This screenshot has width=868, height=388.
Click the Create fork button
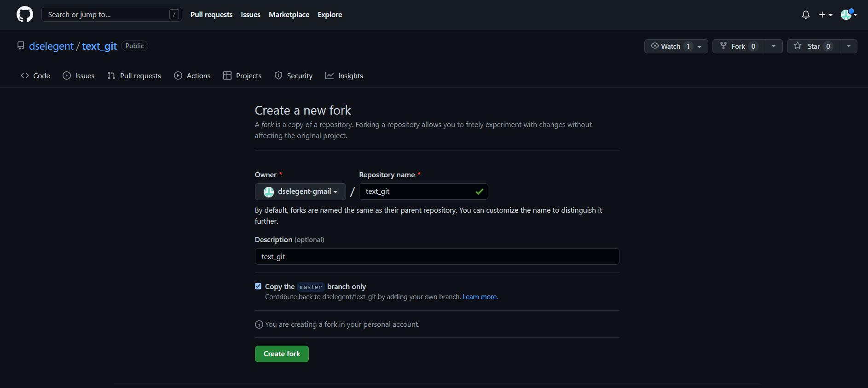tap(282, 354)
